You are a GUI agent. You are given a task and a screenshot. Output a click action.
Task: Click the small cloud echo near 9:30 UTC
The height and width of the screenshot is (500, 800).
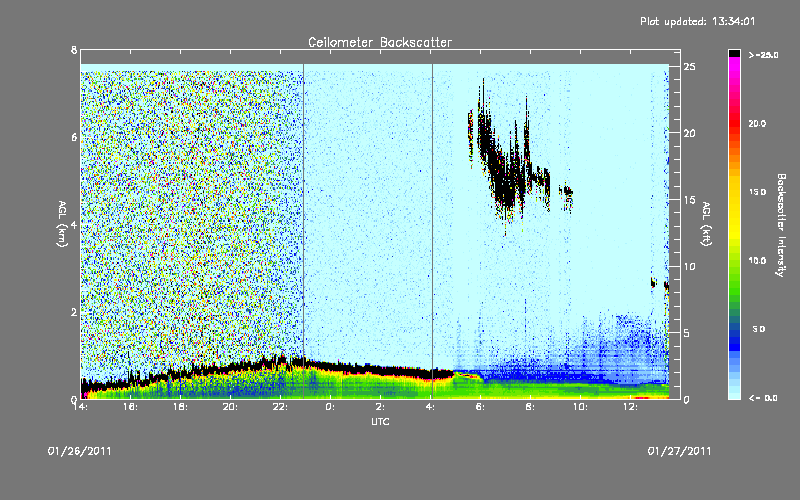point(566,193)
